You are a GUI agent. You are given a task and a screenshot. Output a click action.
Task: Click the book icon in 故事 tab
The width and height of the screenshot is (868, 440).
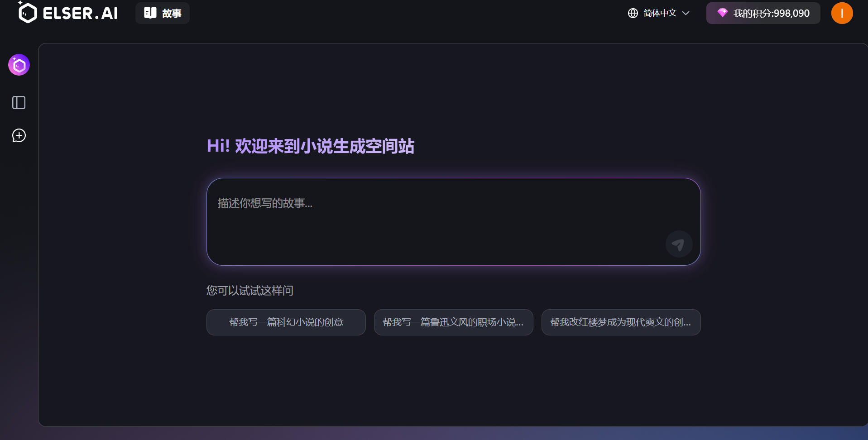tap(150, 13)
